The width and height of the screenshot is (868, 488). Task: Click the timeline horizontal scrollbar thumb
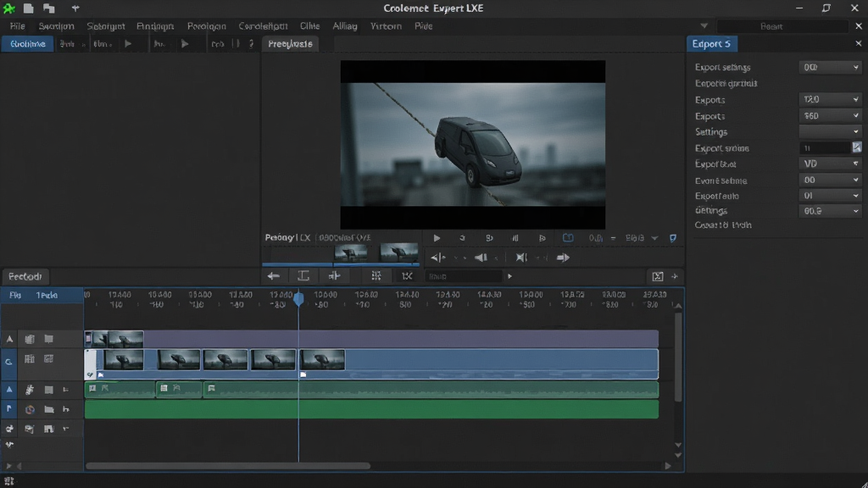[x=228, y=466]
